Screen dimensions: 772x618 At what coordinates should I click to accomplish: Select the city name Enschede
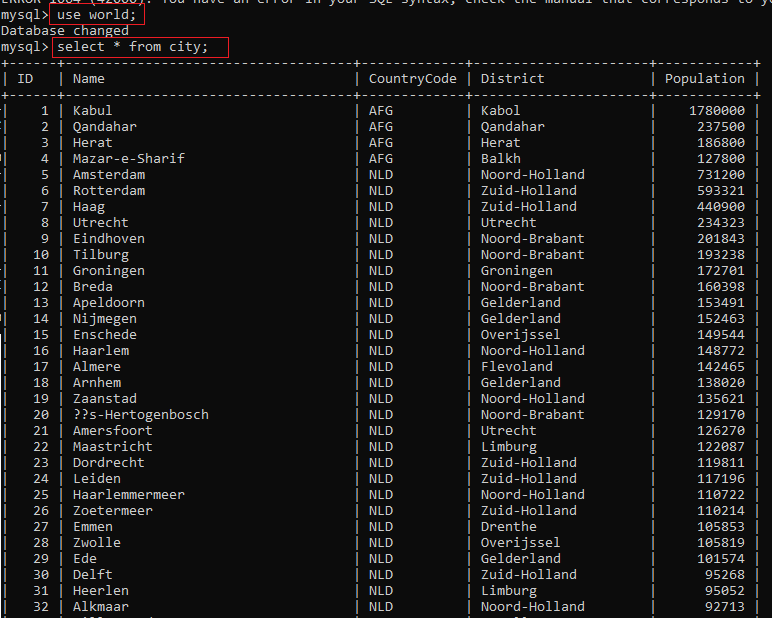pyautogui.click(x=105, y=335)
